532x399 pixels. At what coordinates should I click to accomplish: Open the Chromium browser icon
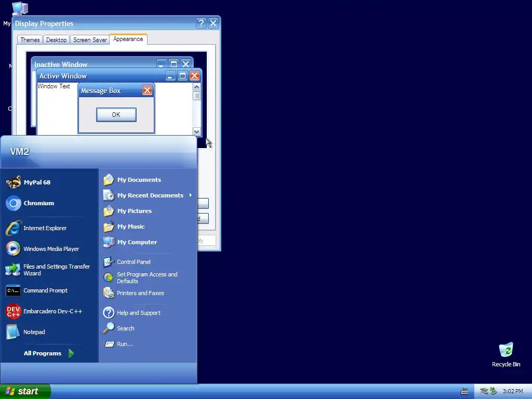(x=13, y=203)
